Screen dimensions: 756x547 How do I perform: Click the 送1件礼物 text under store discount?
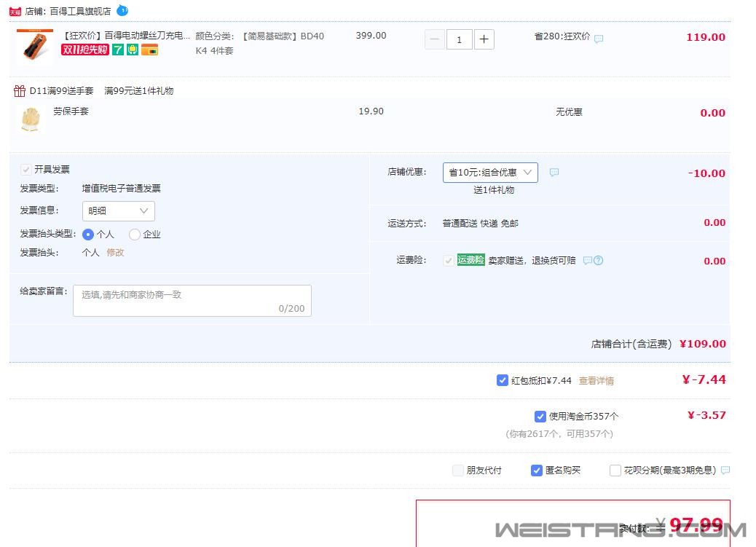(494, 189)
